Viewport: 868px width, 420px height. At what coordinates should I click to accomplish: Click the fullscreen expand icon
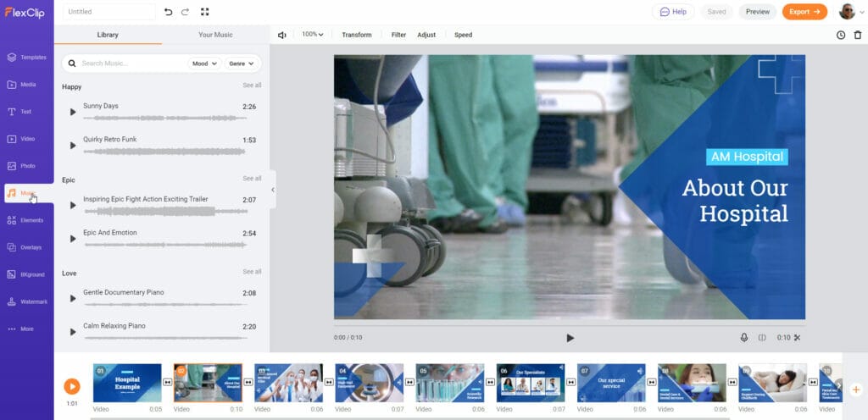(205, 12)
